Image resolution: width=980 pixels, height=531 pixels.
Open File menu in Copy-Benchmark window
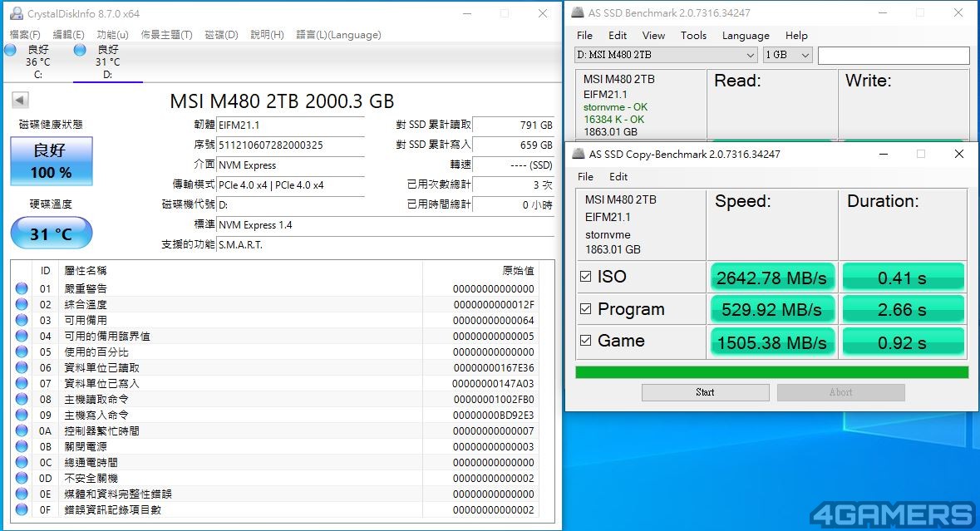pyautogui.click(x=586, y=177)
